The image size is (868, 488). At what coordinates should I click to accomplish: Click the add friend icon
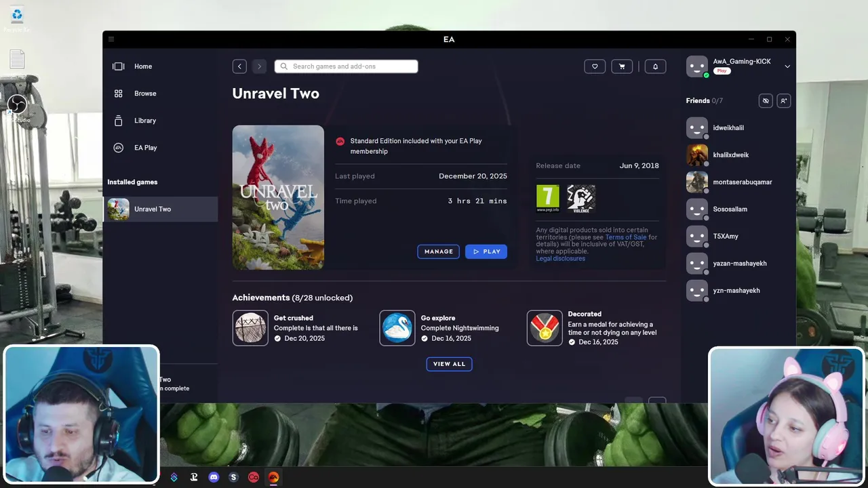pos(783,101)
